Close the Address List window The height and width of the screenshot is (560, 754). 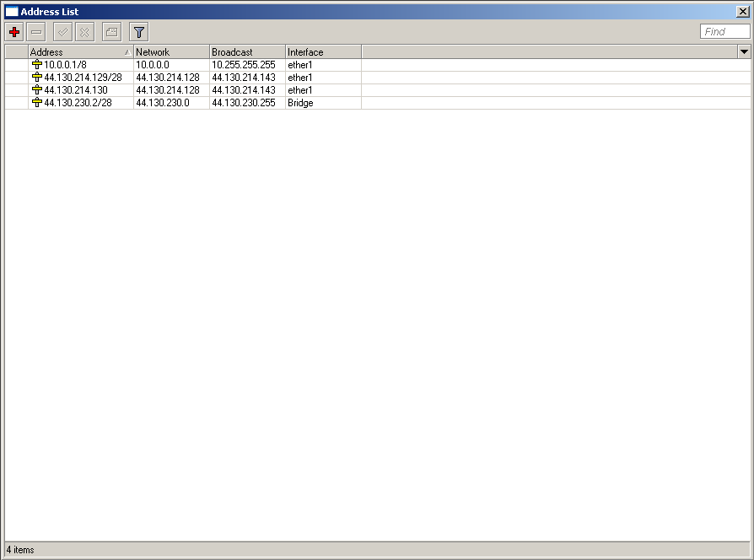(x=742, y=12)
